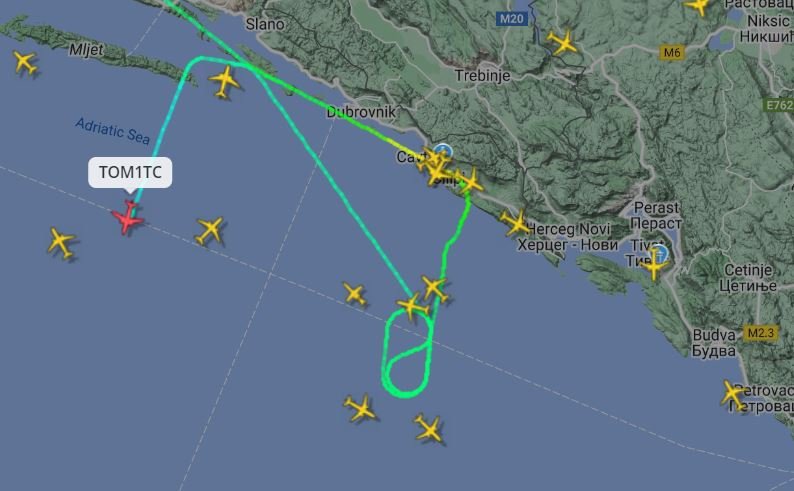Click the Adriatic Sea label

click(x=112, y=131)
